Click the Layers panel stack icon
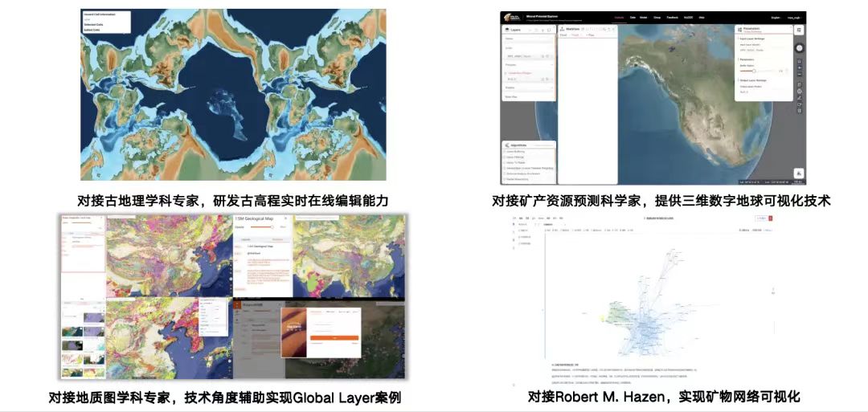 pyautogui.click(x=506, y=30)
